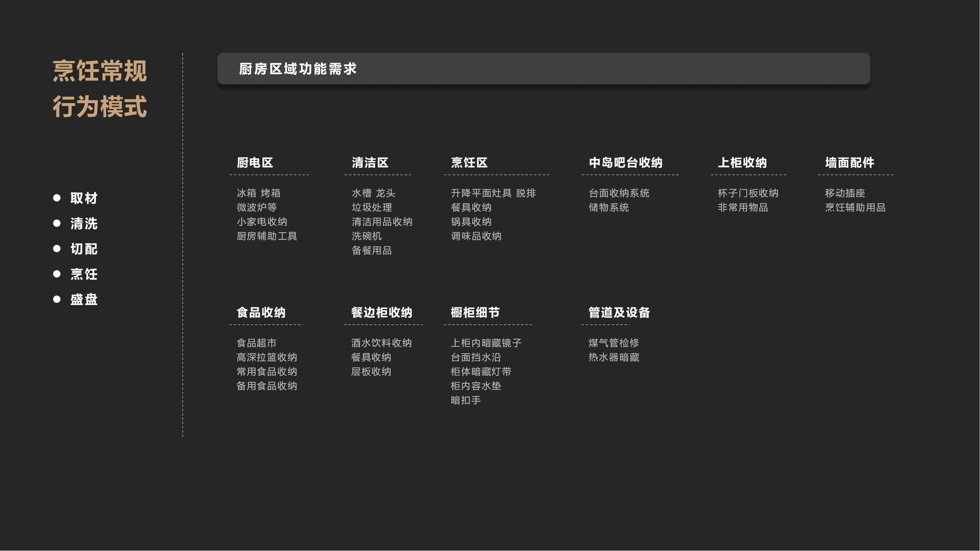Click the 洗碗机 list item

[x=366, y=236]
